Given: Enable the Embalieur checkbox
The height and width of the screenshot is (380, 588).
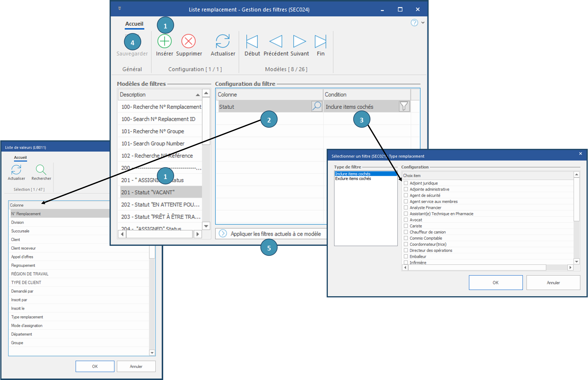Looking at the screenshot, I should (x=406, y=256).
